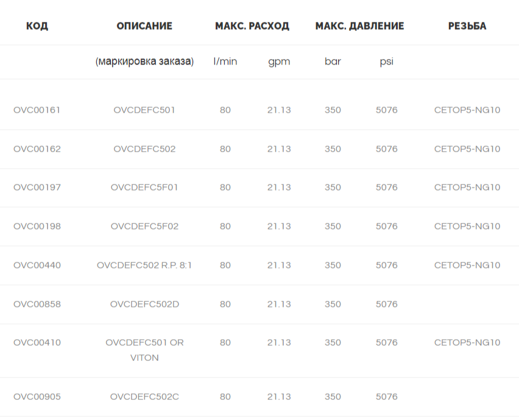The image size is (519, 420).
Task: Click the МАКС. ДАВЛЕНИЕ column header
Action: point(359,26)
